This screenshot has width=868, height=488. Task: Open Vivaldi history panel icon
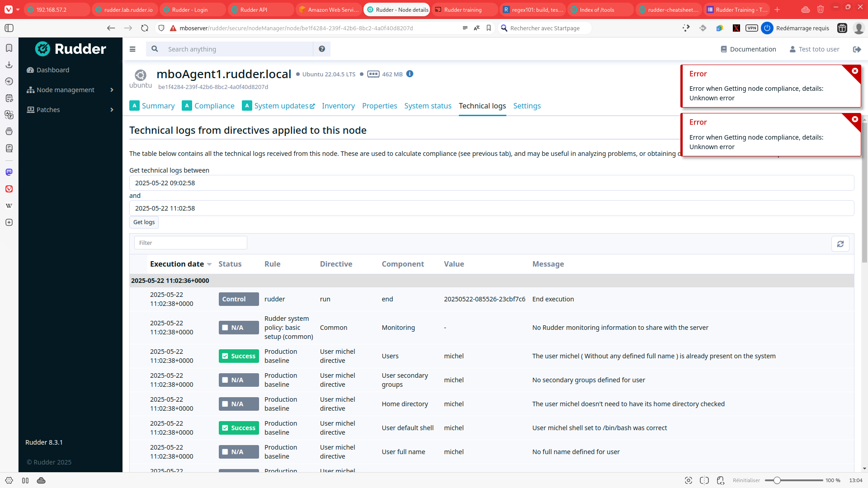tap(9, 81)
